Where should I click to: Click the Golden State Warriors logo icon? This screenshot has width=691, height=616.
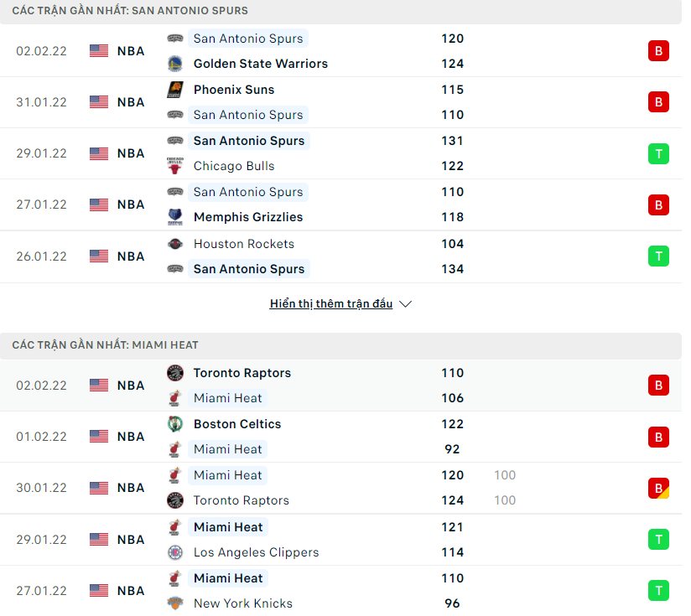(175, 64)
